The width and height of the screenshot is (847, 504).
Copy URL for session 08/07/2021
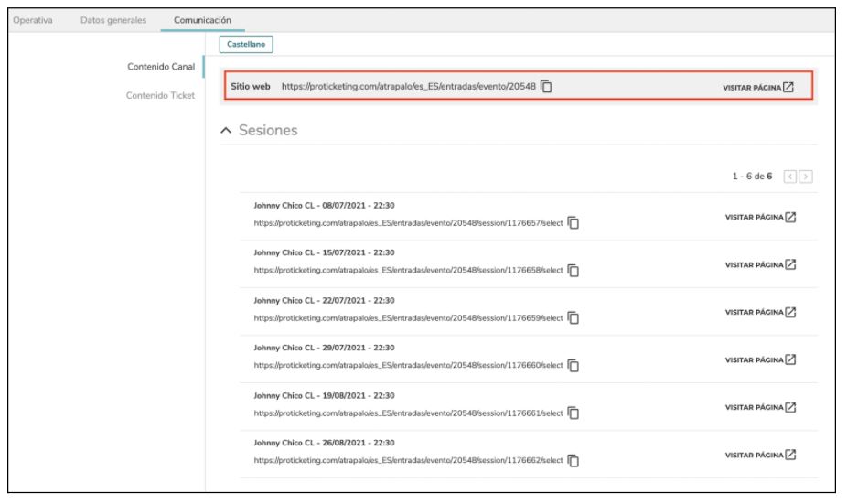574,222
